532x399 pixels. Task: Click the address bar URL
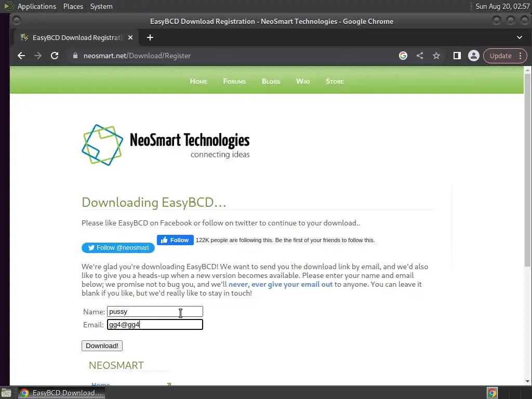click(x=137, y=56)
